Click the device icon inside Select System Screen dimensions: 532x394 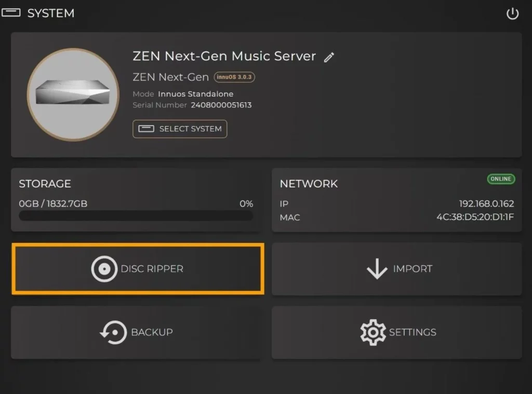[x=146, y=129]
